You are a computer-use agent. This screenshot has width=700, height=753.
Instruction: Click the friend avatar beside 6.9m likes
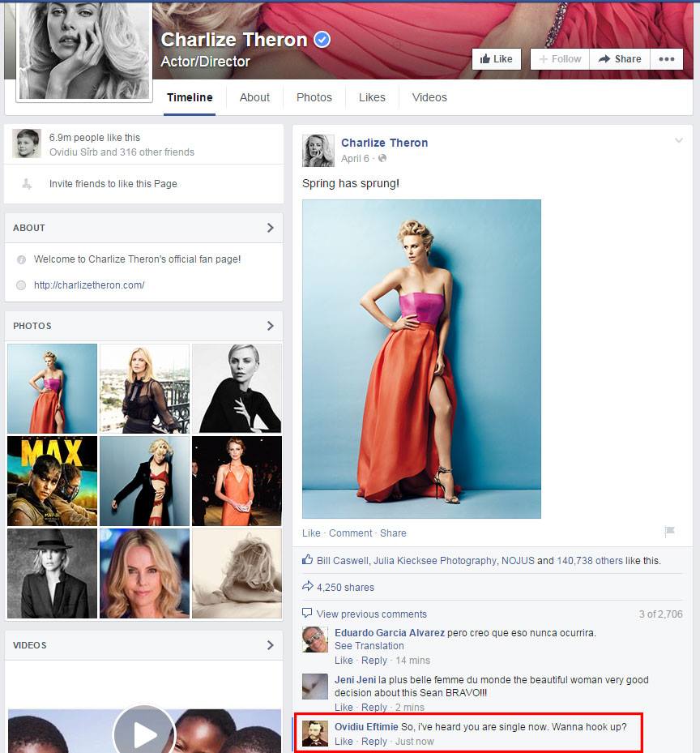coord(27,143)
